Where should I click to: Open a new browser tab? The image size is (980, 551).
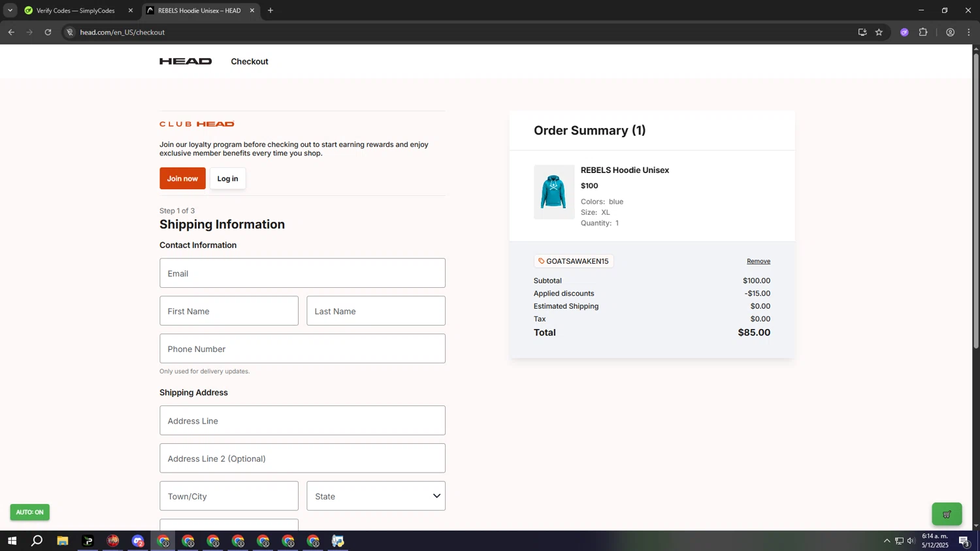pyautogui.click(x=270, y=10)
